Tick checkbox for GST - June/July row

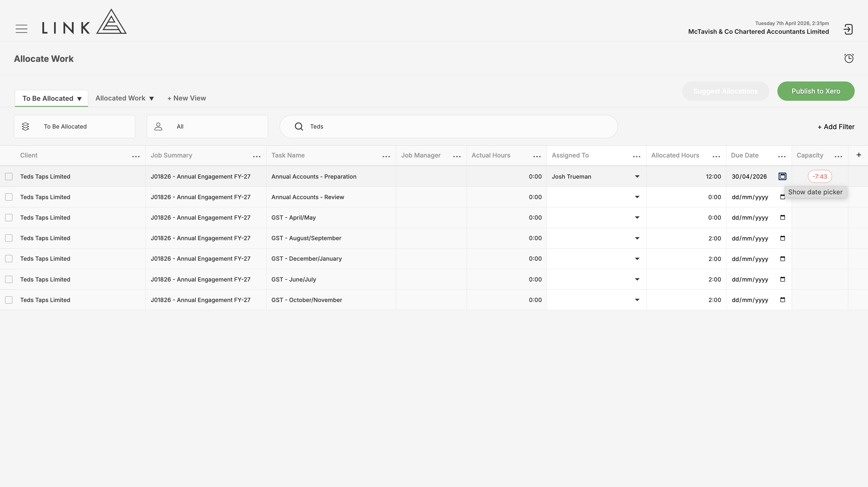point(9,279)
